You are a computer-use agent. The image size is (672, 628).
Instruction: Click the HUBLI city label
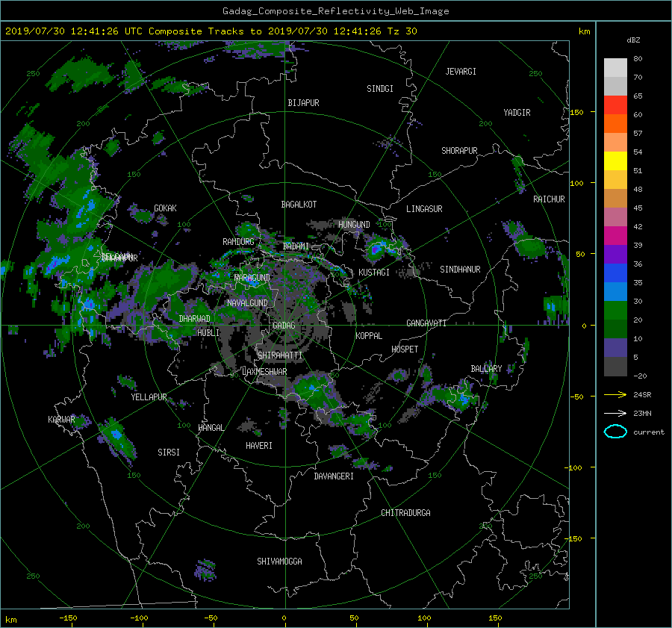208,333
